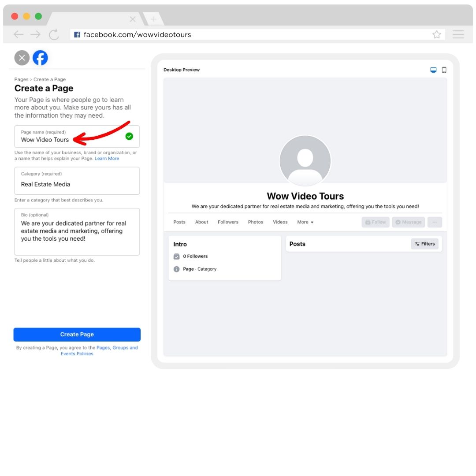The width and height of the screenshot is (476, 476).
Task: Expand the More dropdown in preview
Action: 305,222
